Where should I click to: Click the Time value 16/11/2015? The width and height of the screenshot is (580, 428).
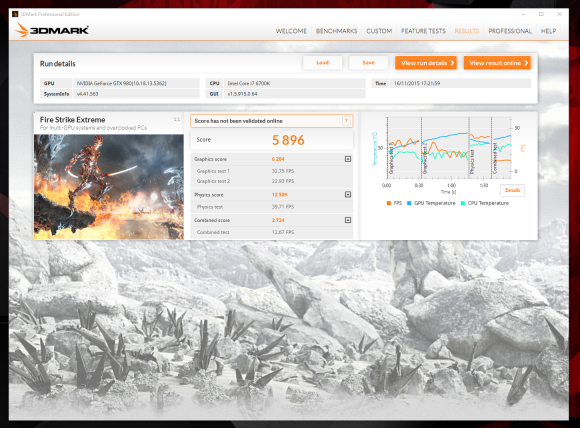417,84
